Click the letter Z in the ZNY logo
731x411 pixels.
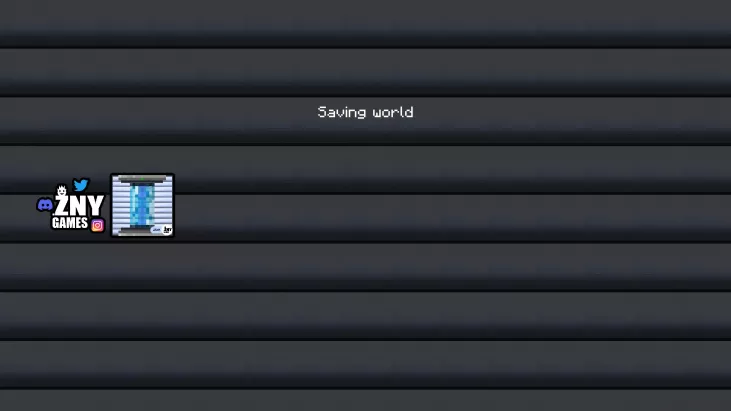click(62, 206)
